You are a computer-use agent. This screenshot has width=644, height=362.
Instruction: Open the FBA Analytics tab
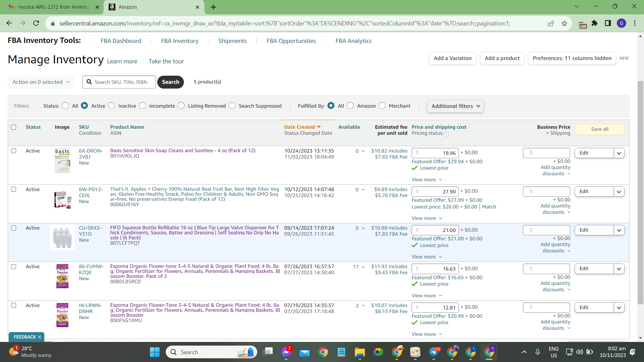click(x=354, y=41)
